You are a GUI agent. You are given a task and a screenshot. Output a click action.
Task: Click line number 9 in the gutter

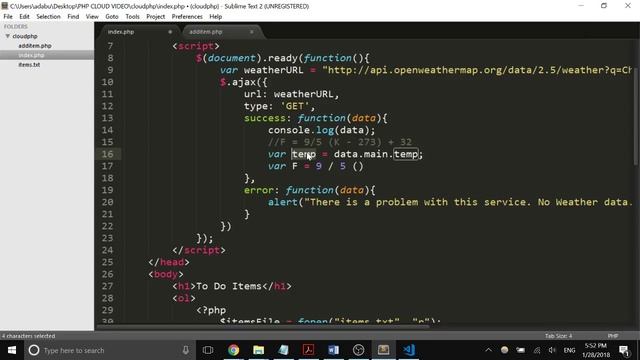coord(110,70)
